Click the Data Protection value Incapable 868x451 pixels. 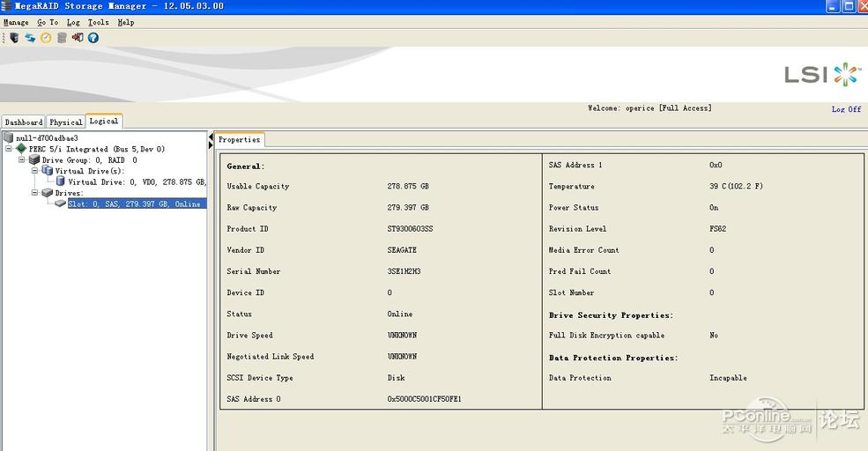728,377
